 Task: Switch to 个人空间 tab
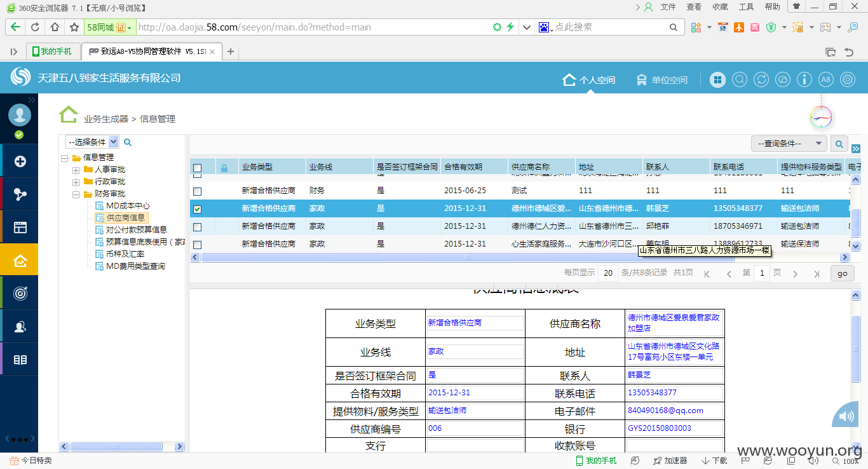coord(589,80)
